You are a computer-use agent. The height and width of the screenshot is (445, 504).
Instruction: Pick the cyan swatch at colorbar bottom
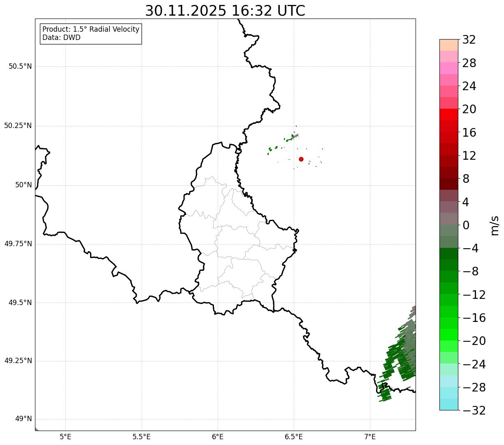pos(448,404)
